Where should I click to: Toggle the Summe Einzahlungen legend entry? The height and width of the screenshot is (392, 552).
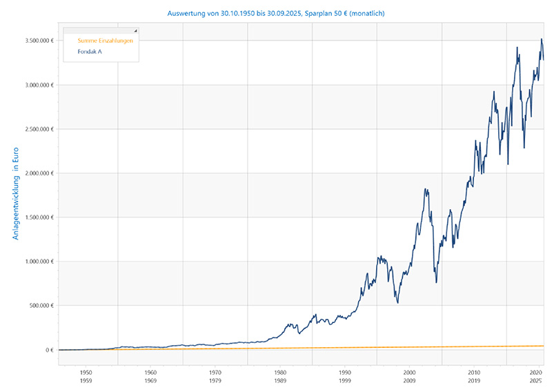point(105,41)
